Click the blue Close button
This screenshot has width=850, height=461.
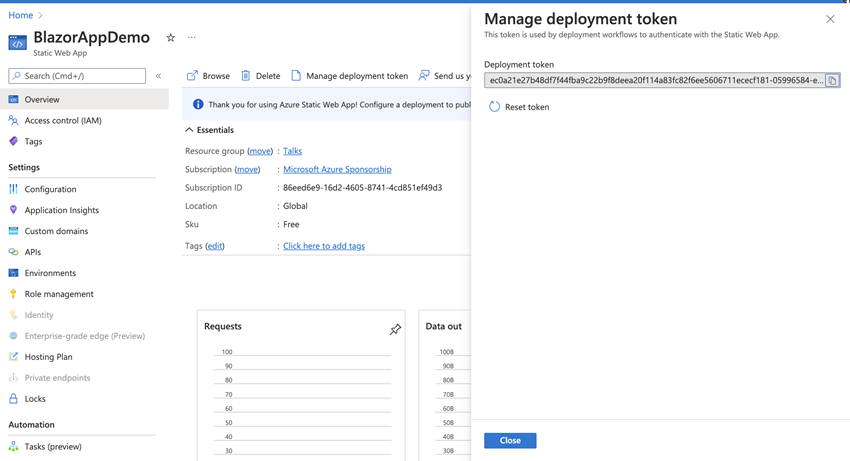pos(510,440)
